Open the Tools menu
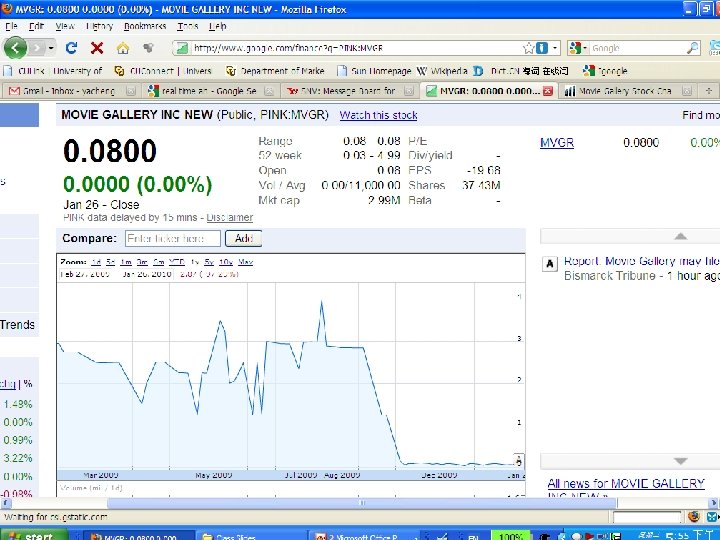Viewport: 720px width, 540px height. (x=188, y=26)
